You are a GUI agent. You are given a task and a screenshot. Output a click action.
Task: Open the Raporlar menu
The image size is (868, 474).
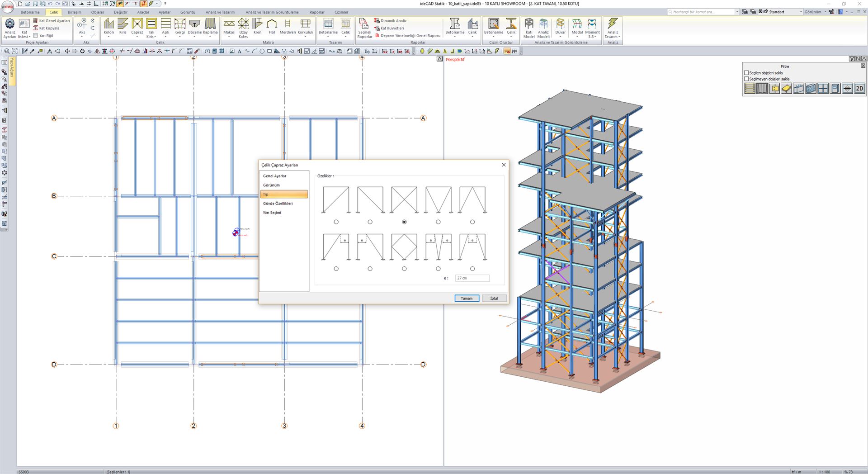317,12
